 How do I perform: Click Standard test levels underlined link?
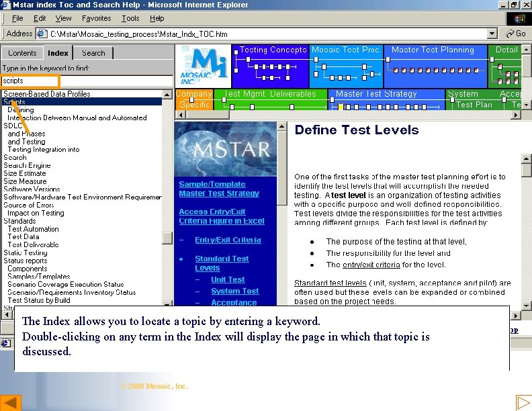[x=330, y=283]
